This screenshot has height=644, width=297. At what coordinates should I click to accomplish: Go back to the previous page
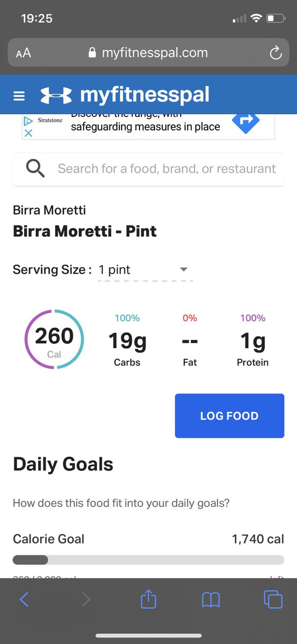pos(24,599)
